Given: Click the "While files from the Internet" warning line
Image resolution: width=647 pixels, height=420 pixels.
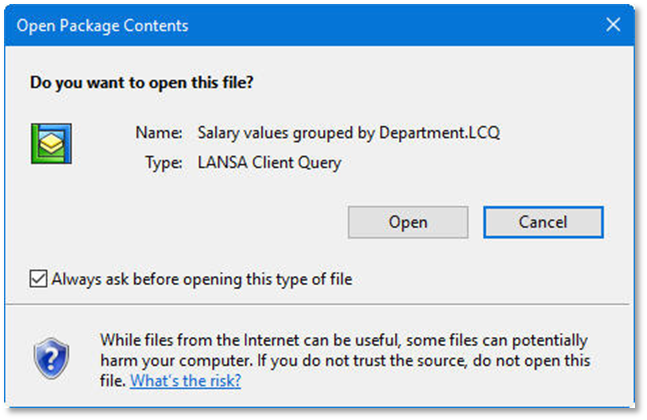Looking at the screenshot, I should click(344, 340).
